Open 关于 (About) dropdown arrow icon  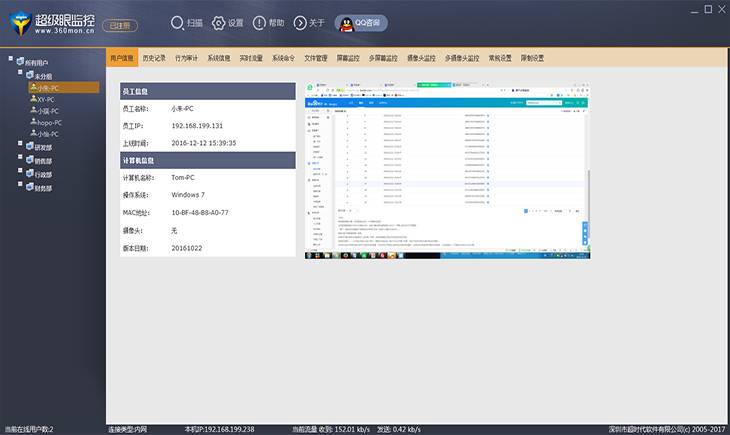click(x=301, y=22)
